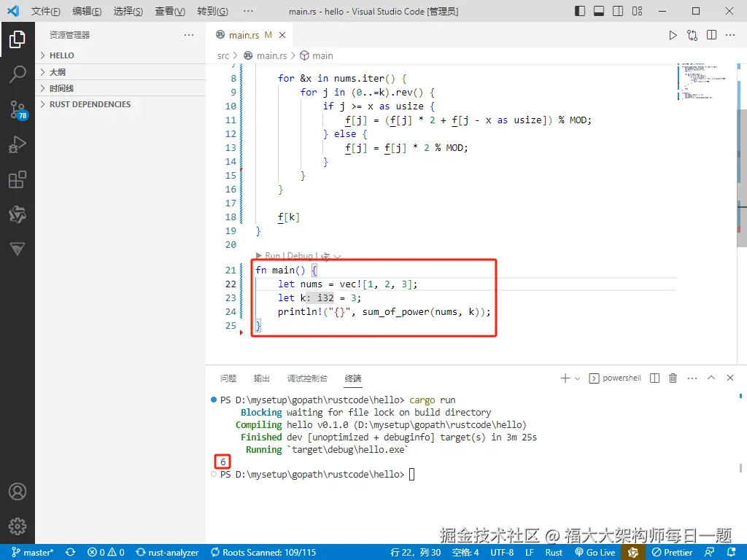This screenshot has height=560, width=747.
Task: Split the editor to the right
Action: click(x=712, y=35)
